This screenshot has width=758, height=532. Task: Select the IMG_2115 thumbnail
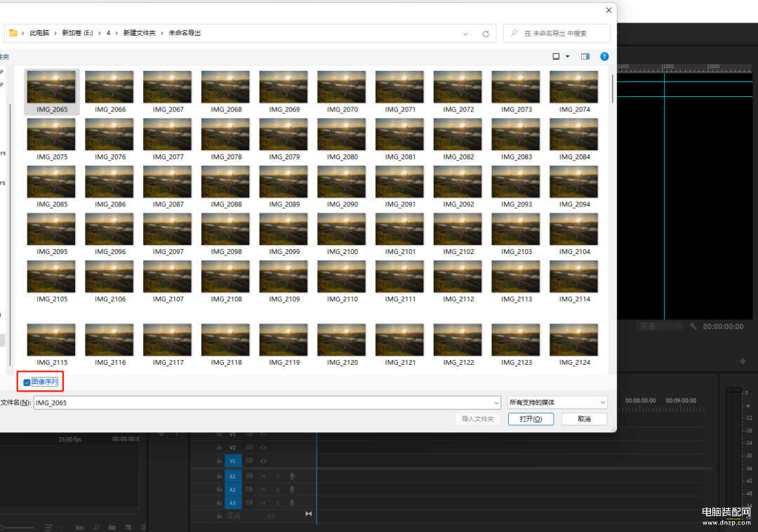click(x=51, y=339)
